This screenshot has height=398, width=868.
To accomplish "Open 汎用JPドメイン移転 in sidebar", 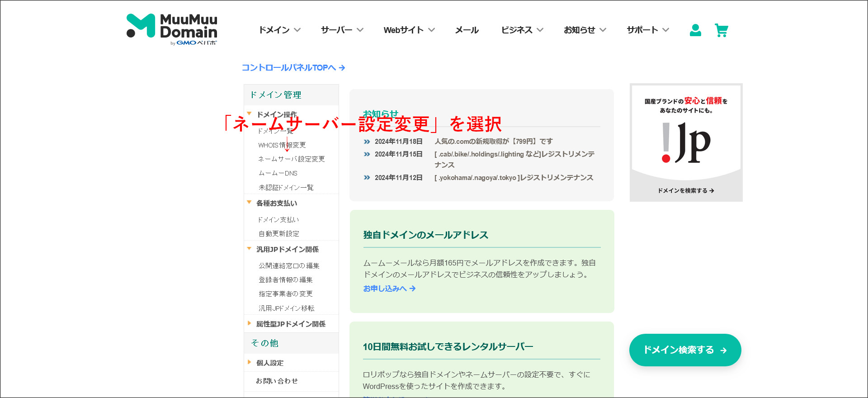I will click(286, 308).
